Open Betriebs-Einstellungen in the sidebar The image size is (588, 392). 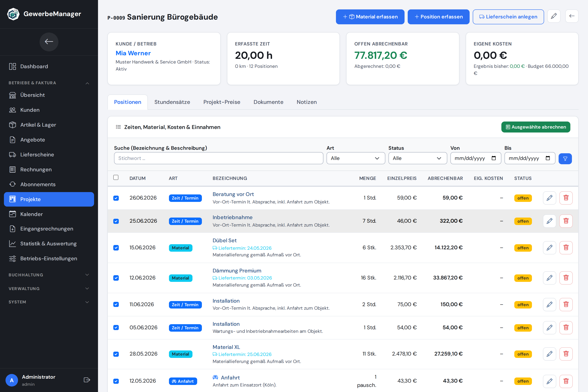pos(49,259)
